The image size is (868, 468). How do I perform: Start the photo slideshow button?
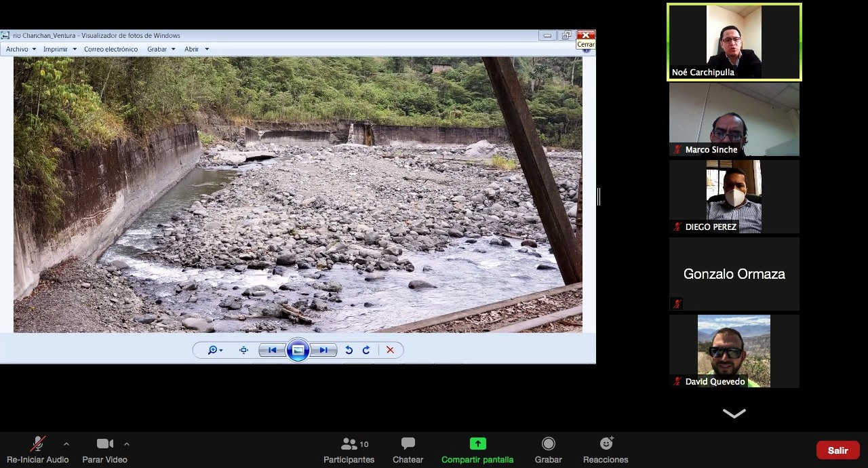click(x=298, y=350)
